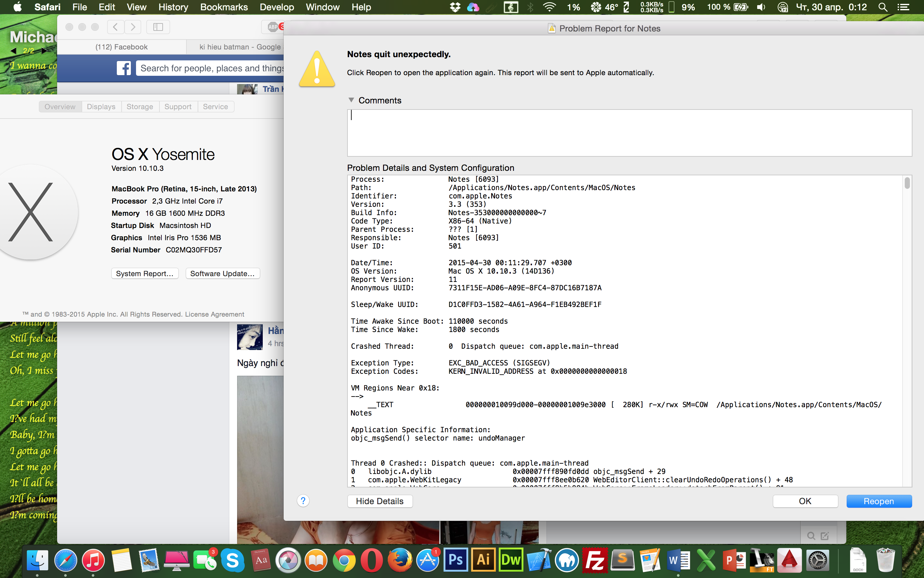Launch FileZilla from the Dock
Screen dimensions: 924x578
pos(595,560)
